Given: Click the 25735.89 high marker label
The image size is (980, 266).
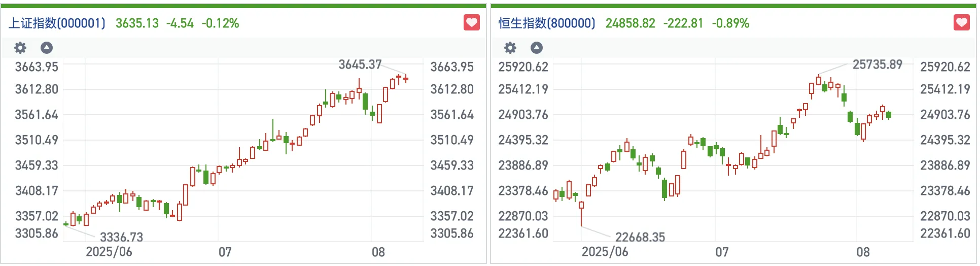Looking at the screenshot, I should coord(877,64).
